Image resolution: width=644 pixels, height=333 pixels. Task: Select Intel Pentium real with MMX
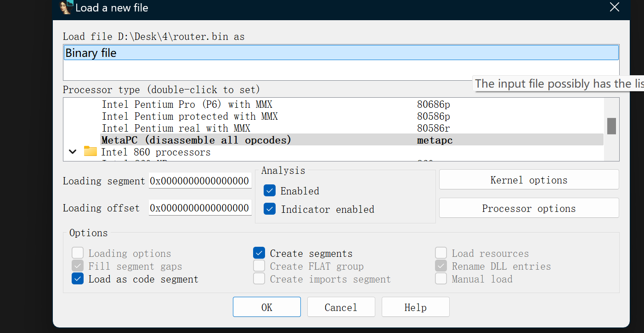coord(176,128)
